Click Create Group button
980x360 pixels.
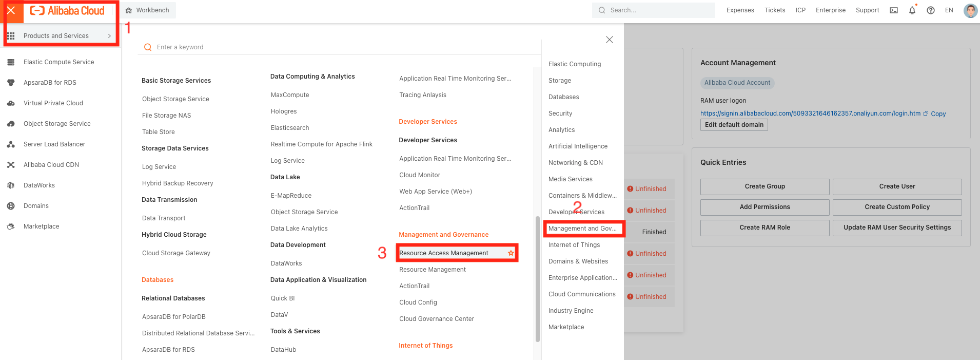point(765,186)
